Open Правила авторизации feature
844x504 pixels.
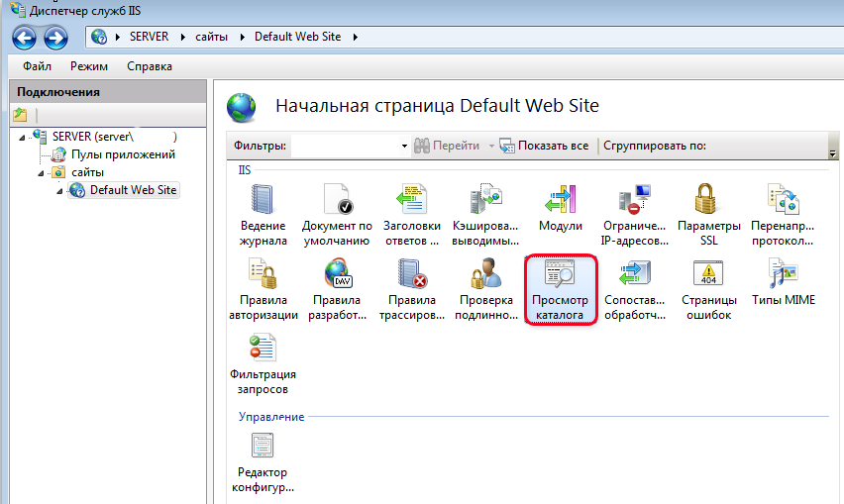264,289
